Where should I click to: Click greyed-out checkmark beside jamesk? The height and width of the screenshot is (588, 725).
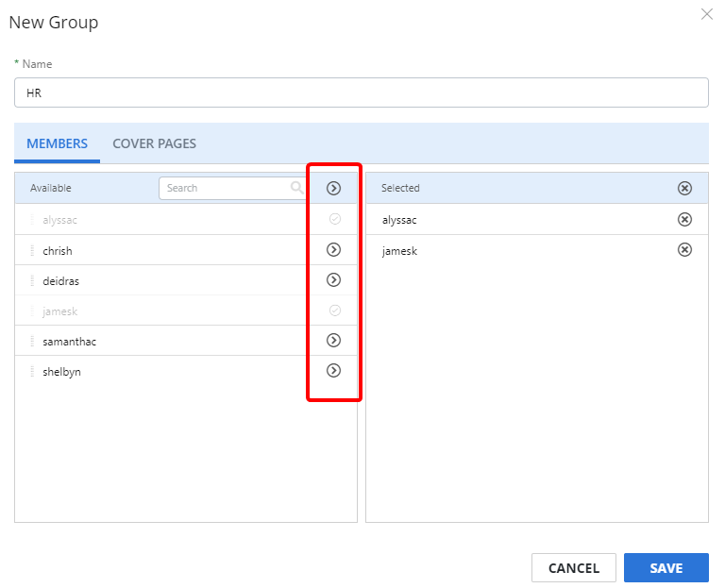point(334,311)
